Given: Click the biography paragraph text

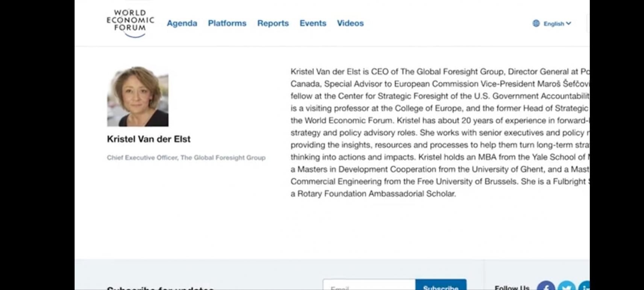Looking at the screenshot, I should pyautogui.click(x=440, y=132).
